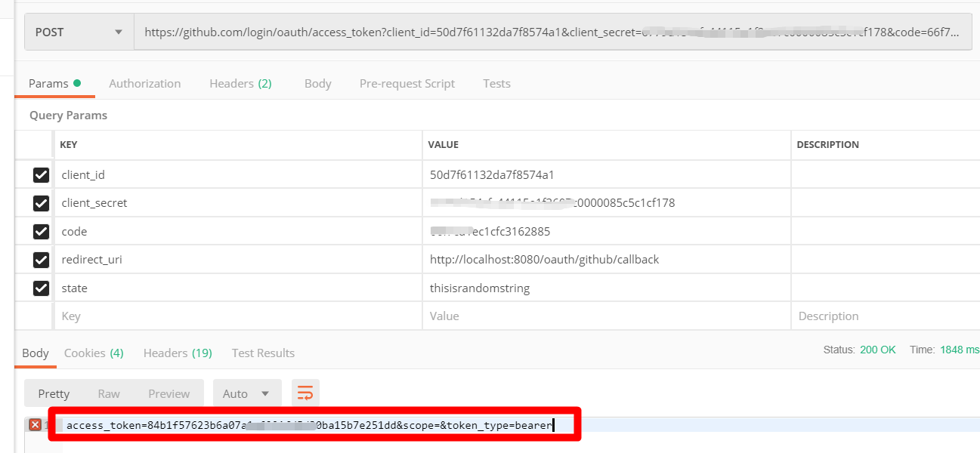
Task: Open the POST method dropdown
Action: (x=79, y=32)
